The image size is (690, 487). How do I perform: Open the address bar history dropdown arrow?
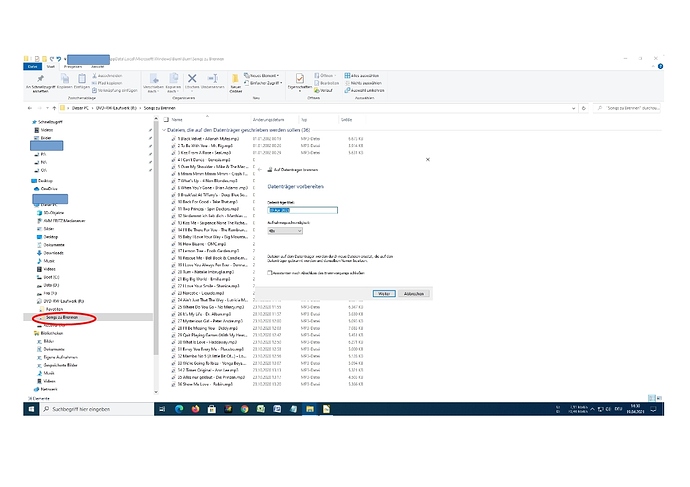[573, 108]
